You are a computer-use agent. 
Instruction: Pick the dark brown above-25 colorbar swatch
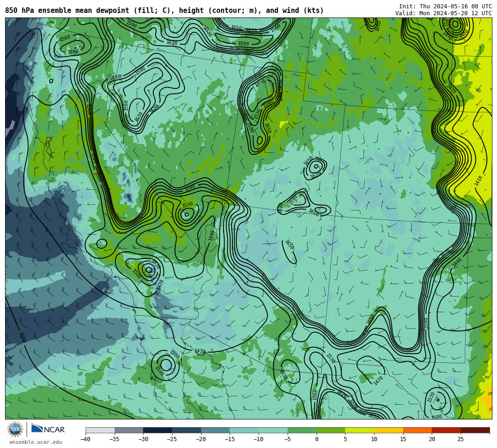(x=475, y=430)
